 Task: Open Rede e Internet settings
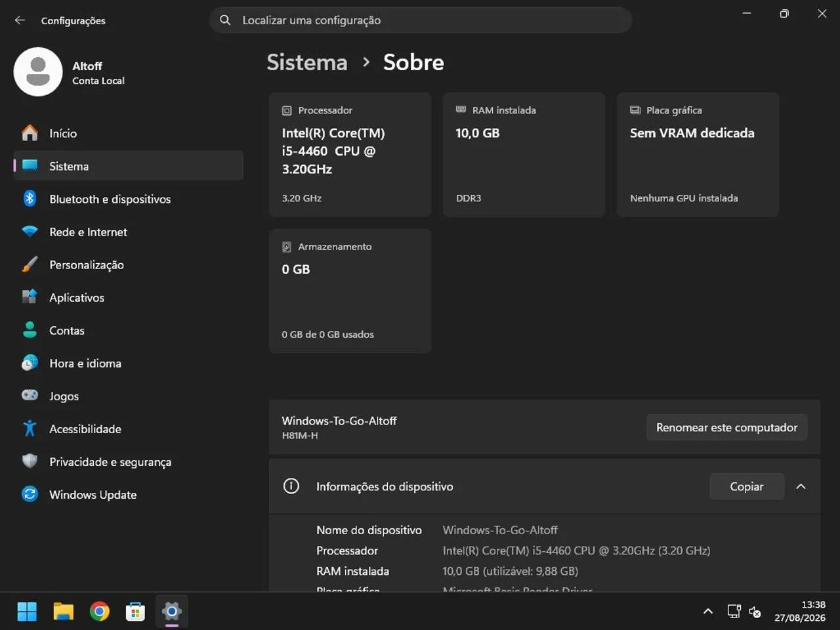point(128,232)
